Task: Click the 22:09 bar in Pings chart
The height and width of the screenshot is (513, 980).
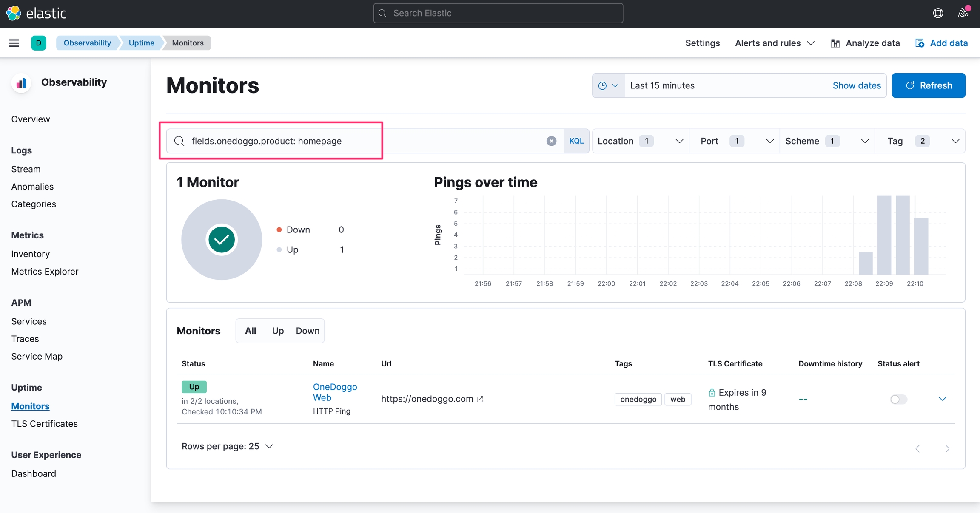Action: (884, 235)
